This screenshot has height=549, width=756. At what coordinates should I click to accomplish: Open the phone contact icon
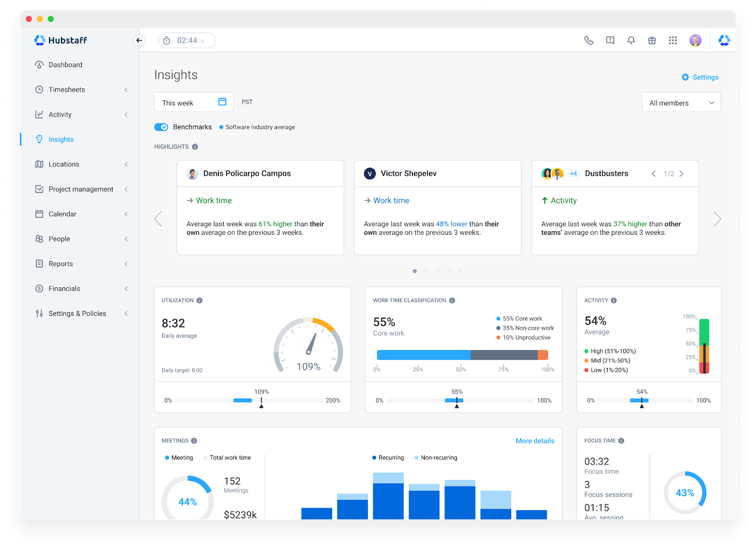click(588, 40)
